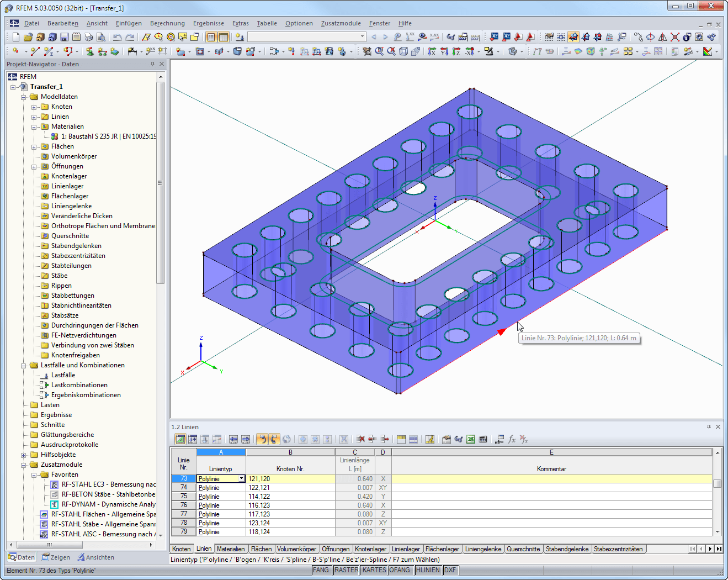Collapse Lastfälle und Kombinationen node
This screenshot has height=580, width=728.
pos(24,366)
